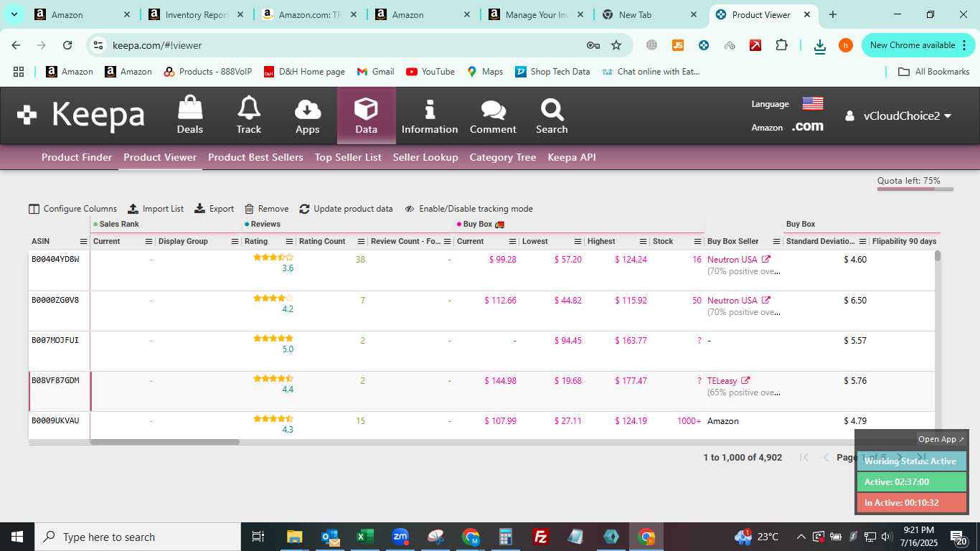980x551 pixels.
Task: Click Remove with trash icon
Action: click(x=267, y=209)
